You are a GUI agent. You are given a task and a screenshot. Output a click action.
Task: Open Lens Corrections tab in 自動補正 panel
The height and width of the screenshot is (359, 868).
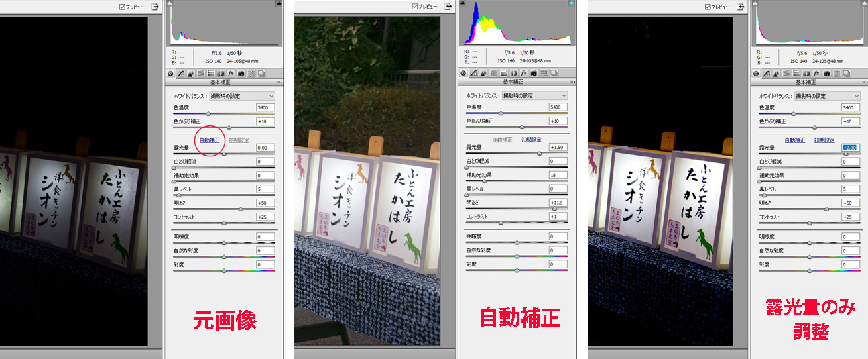click(x=514, y=73)
